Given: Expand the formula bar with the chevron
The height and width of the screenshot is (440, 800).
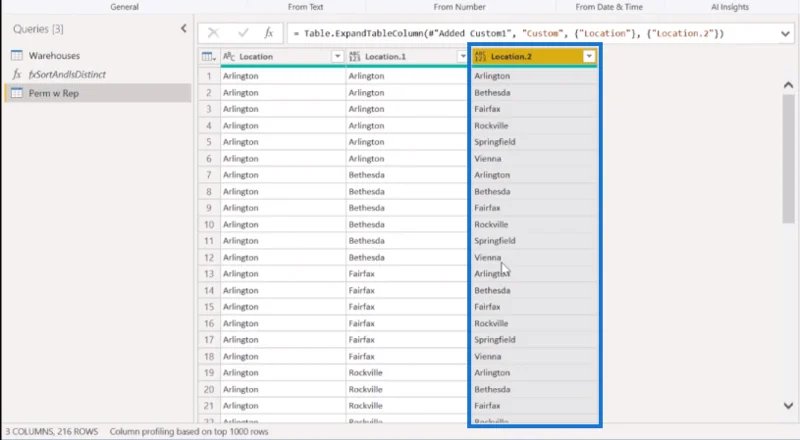Looking at the screenshot, I should tap(785, 34).
